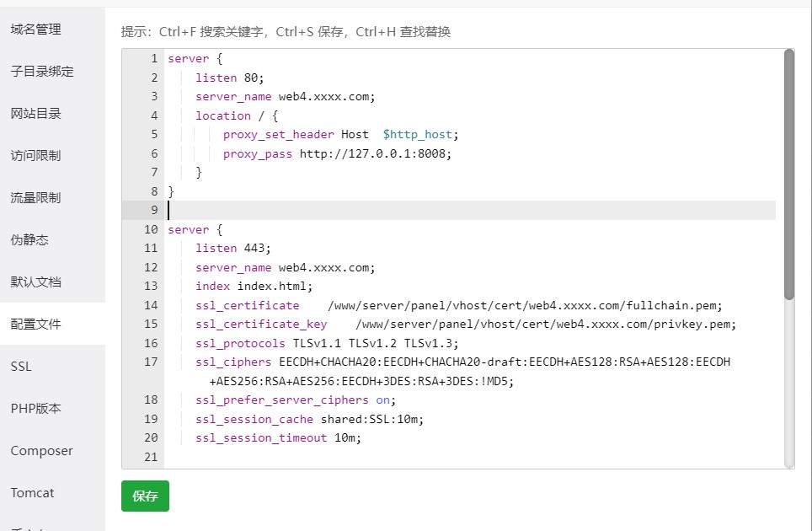Switch to the 默认文档 tab
812x531 pixels.
click(36, 282)
